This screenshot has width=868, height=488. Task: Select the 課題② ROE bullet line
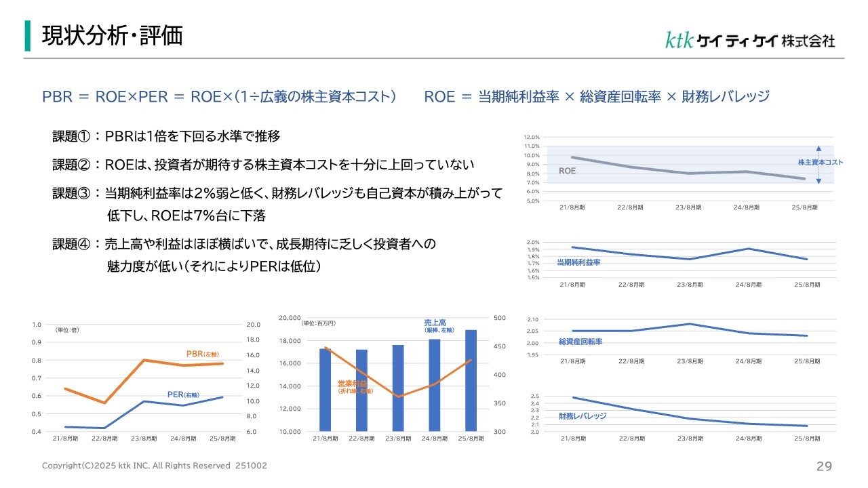click(x=263, y=165)
